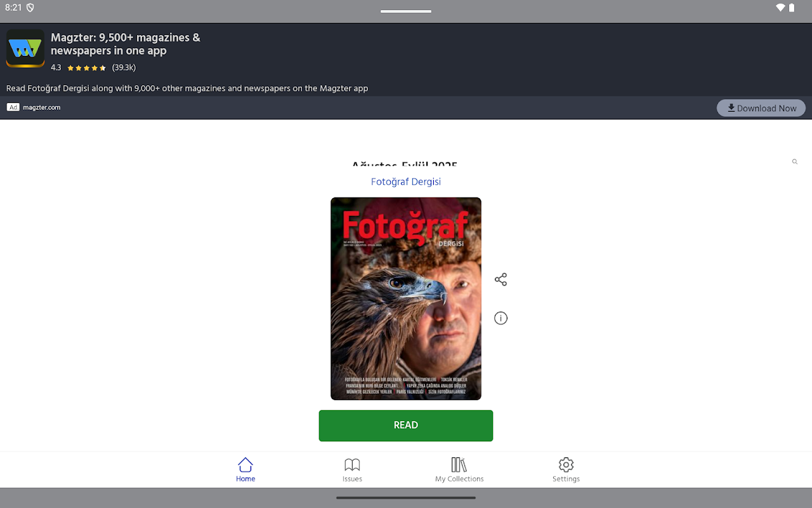Tap the five-star rating in the ad
Viewport: 812px width, 508px height.
(x=86, y=68)
